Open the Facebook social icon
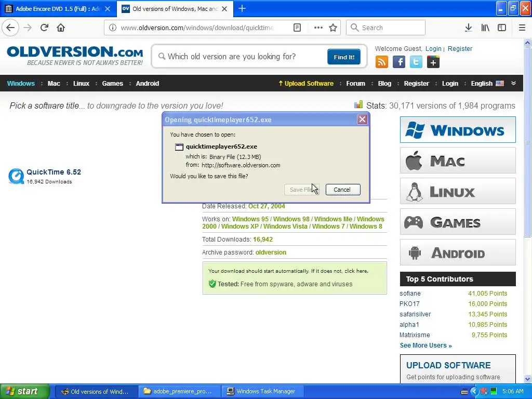The image size is (532, 399). point(399,62)
